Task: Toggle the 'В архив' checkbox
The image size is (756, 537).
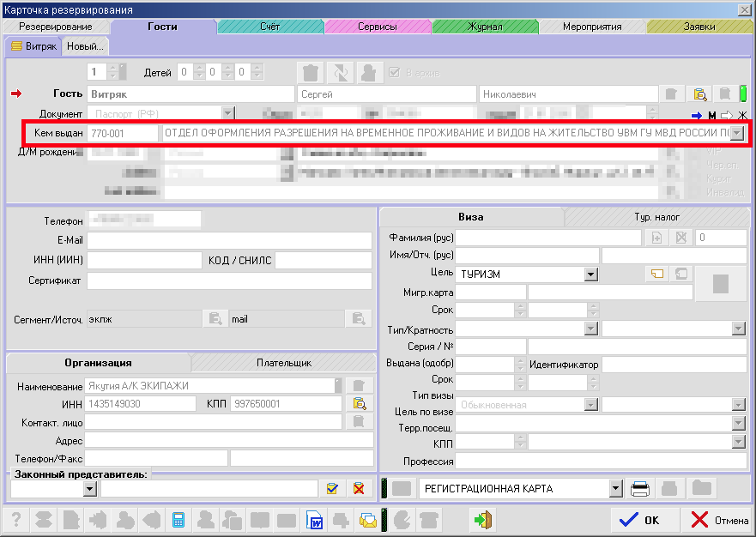Action: 395,72
